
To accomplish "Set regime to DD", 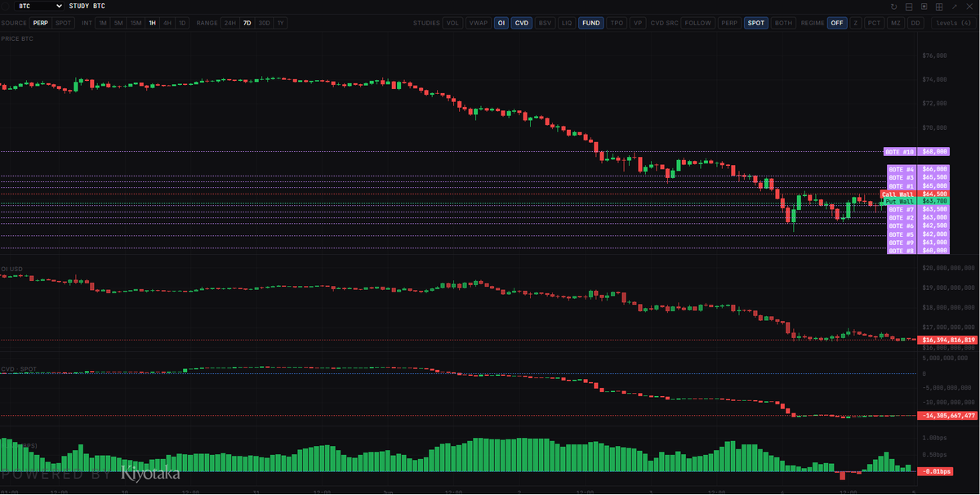I will point(915,23).
